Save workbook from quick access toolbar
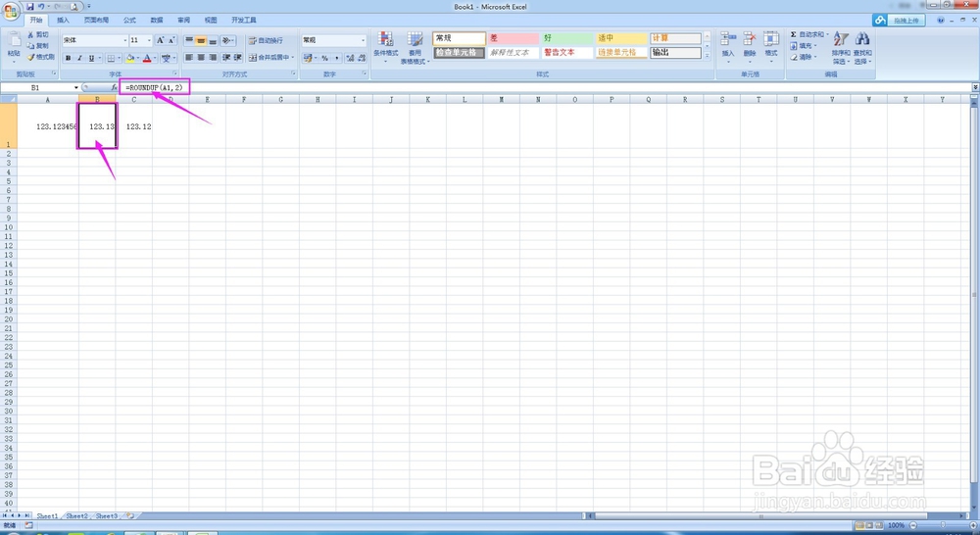Image resolution: width=980 pixels, height=535 pixels. (30, 6)
